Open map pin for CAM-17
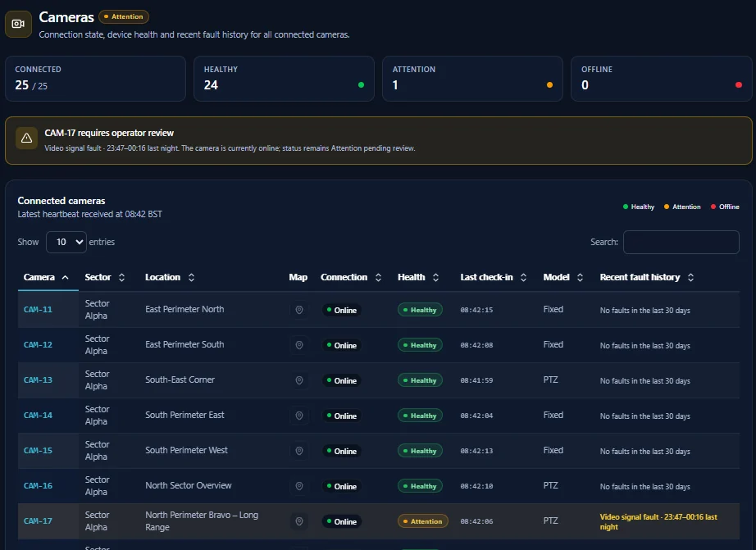756x550 pixels. (x=299, y=521)
